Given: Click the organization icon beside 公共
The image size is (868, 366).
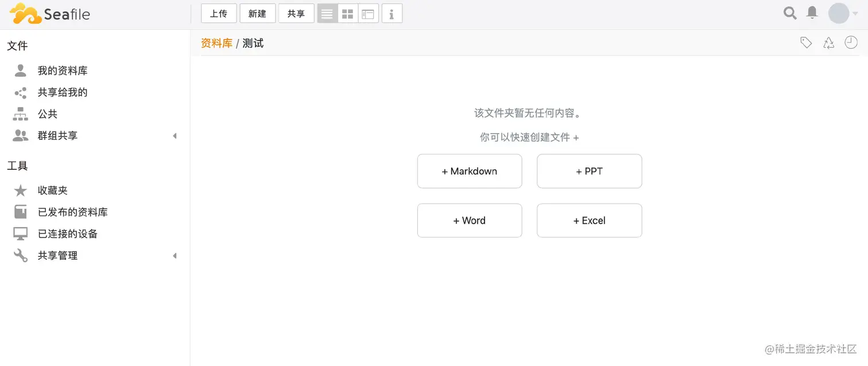Looking at the screenshot, I should (x=21, y=114).
